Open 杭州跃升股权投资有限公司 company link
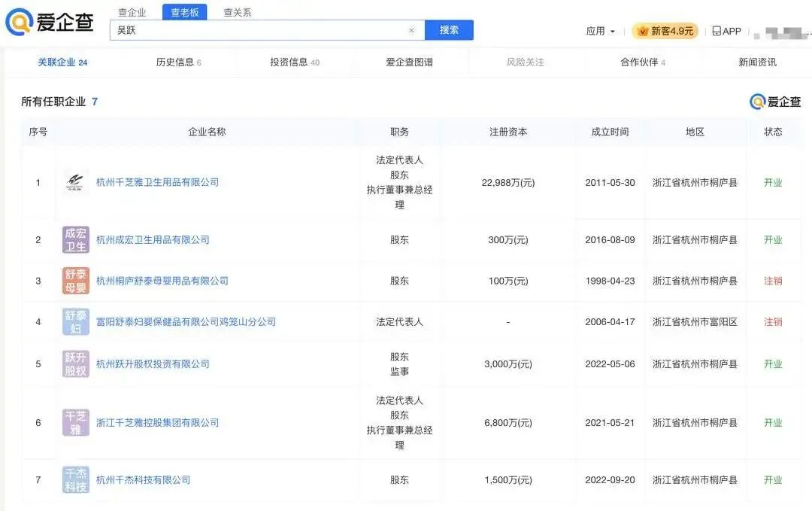 coord(153,364)
